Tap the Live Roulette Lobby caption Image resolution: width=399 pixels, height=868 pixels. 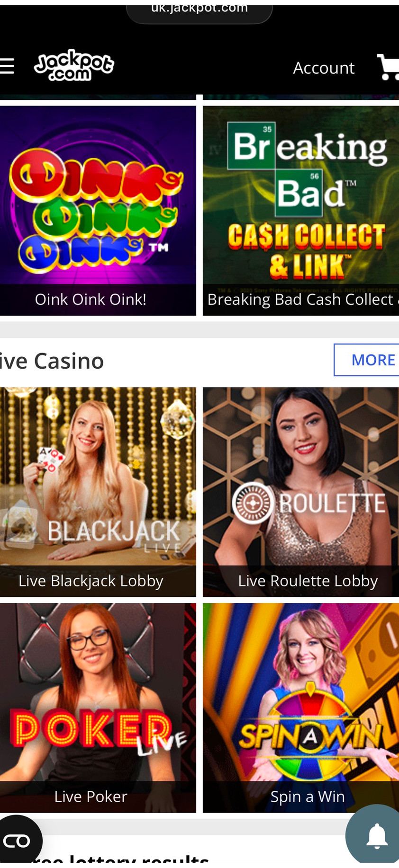[308, 581]
